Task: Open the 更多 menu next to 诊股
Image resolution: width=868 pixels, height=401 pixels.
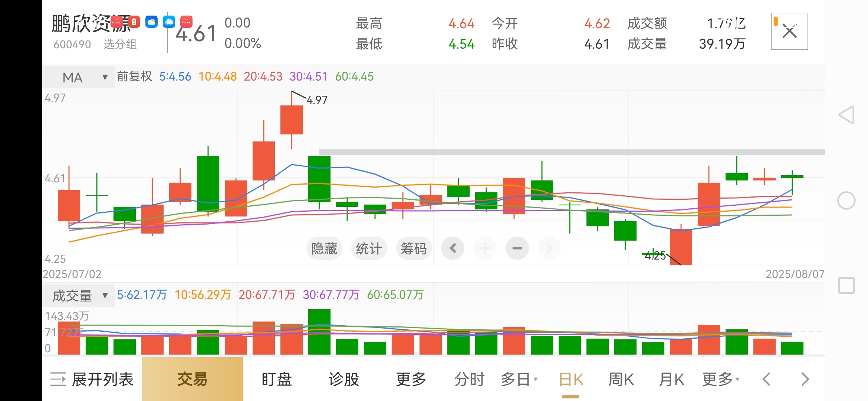Action: [411, 379]
